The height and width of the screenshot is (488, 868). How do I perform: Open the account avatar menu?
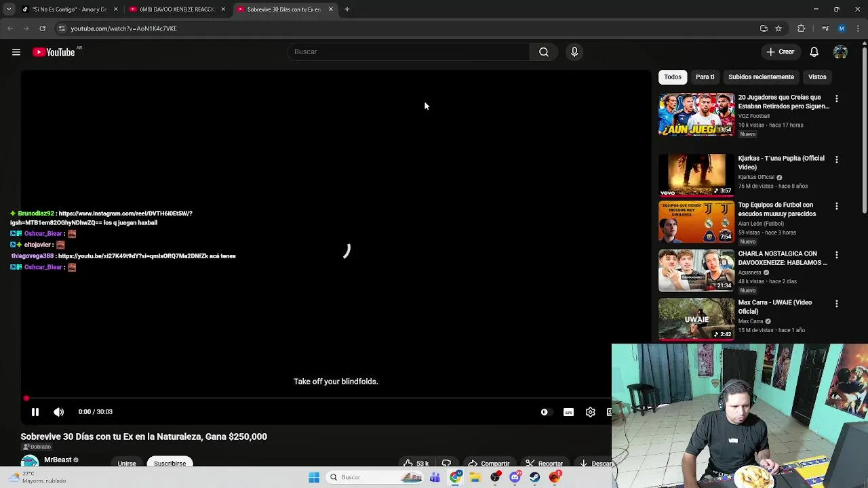pos(840,52)
